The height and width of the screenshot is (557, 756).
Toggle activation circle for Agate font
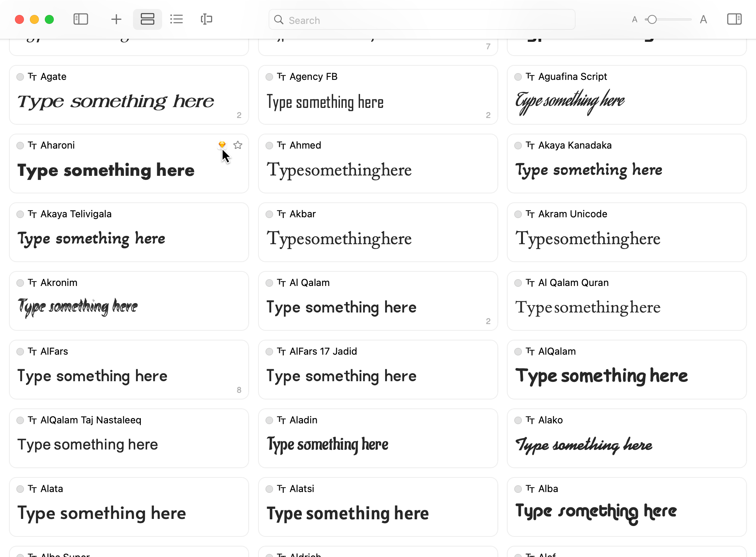click(x=21, y=76)
